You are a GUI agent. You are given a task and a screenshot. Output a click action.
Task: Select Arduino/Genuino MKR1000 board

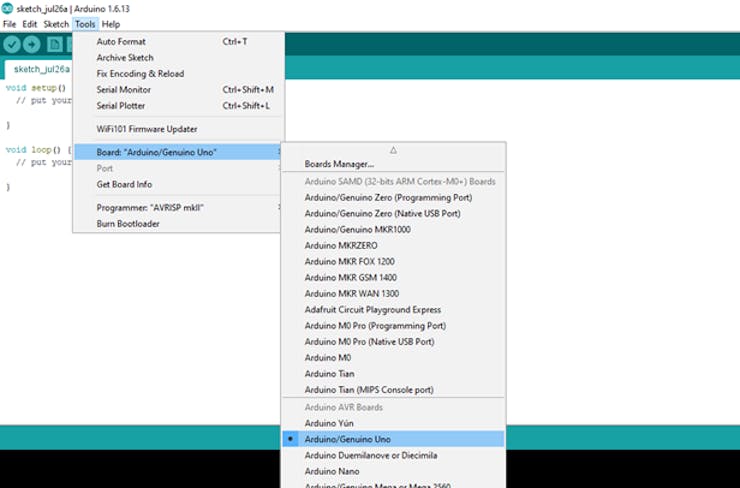[x=393, y=230]
